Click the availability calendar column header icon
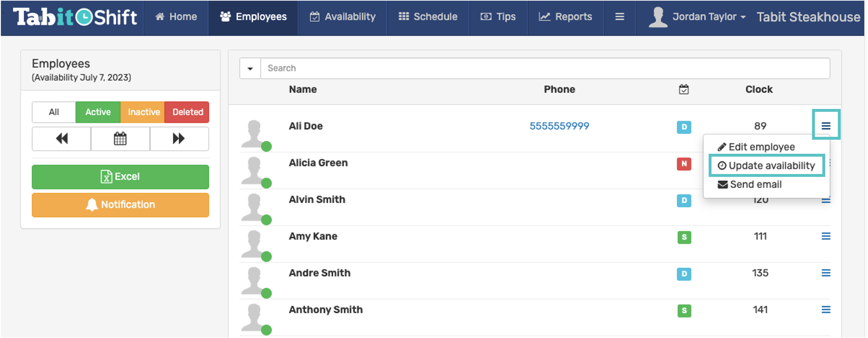This screenshot has height=338, width=868. pyautogui.click(x=683, y=89)
